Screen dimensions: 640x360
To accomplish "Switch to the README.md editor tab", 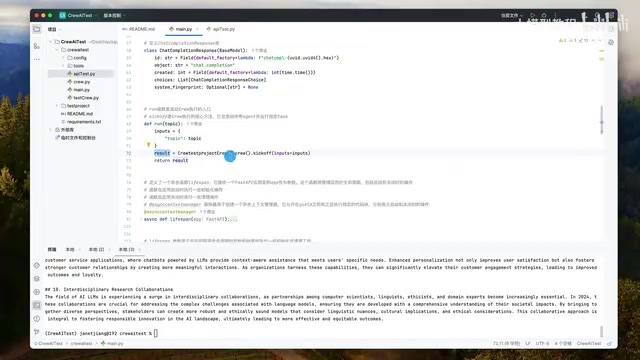I will 139,29.
